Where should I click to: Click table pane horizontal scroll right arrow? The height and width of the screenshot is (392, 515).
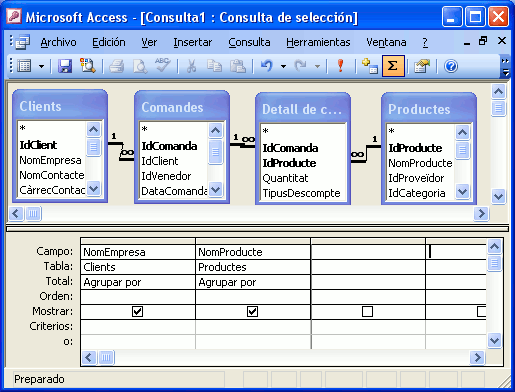(481, 213)
